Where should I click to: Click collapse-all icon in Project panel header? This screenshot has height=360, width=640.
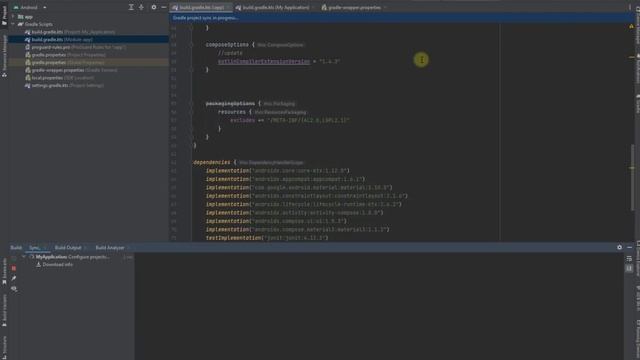(x=141, y=7)
